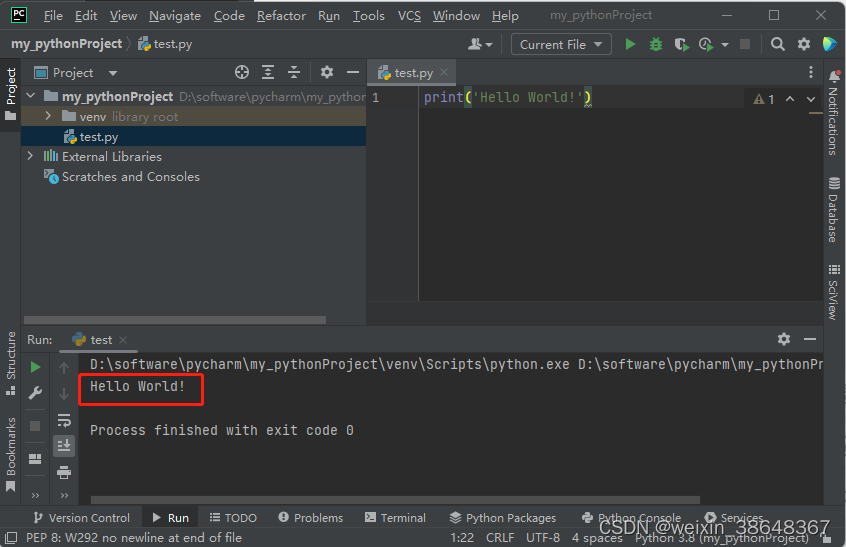This screenshot has height=547, width=846.
Task: Click the UTF-8 encoding status item
Action: tap(543, 538)
